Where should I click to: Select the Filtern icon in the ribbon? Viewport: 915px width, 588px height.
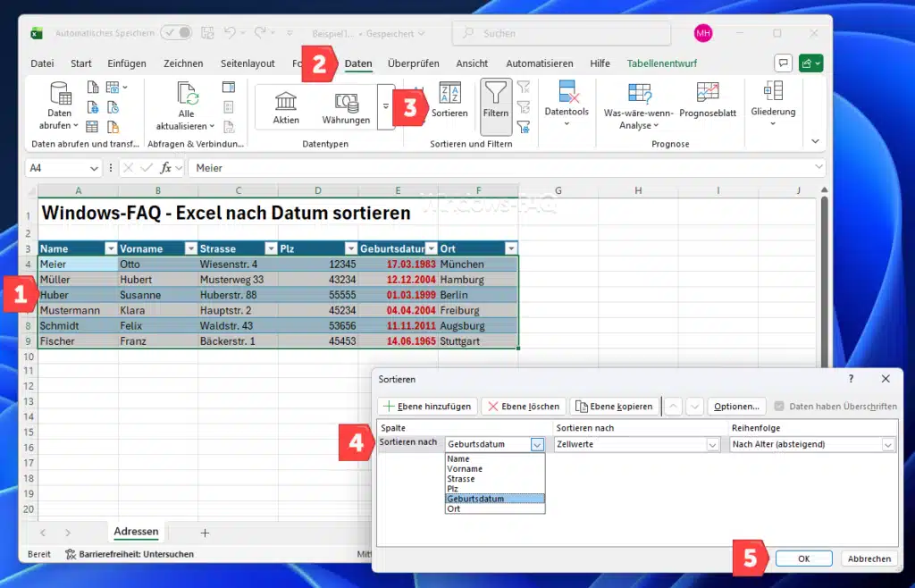(x=495, y=101)
